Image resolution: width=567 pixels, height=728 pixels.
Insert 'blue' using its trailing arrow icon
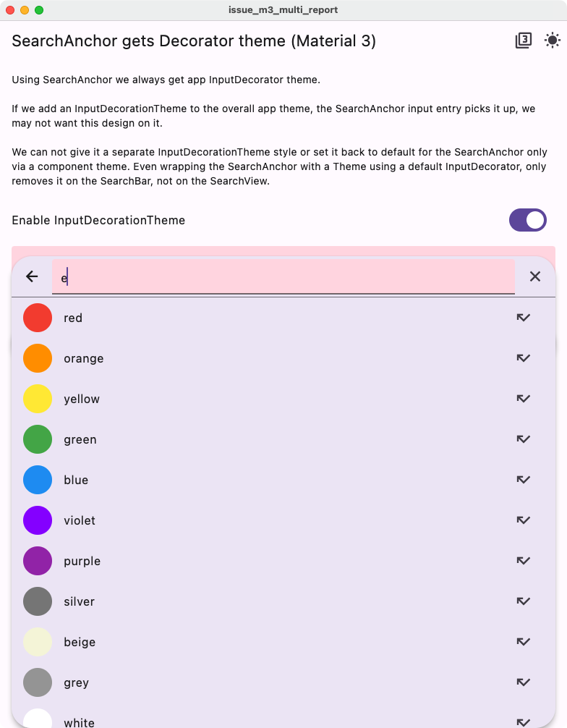pos(524,480)
